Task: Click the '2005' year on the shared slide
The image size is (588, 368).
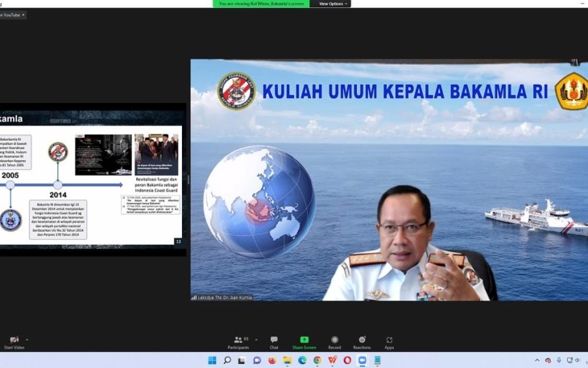Action: (10, 176)
